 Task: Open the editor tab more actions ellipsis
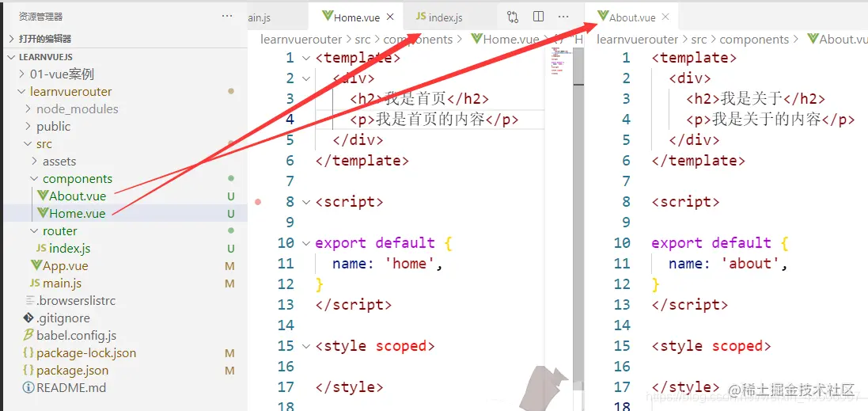[563, 17]
